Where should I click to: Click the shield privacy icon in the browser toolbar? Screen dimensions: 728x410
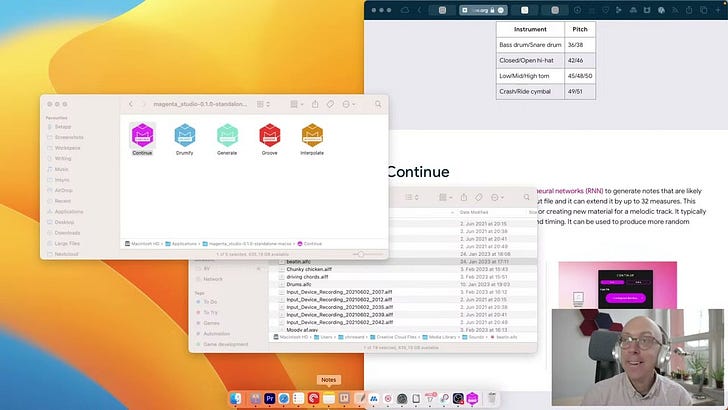coord(605,10)
